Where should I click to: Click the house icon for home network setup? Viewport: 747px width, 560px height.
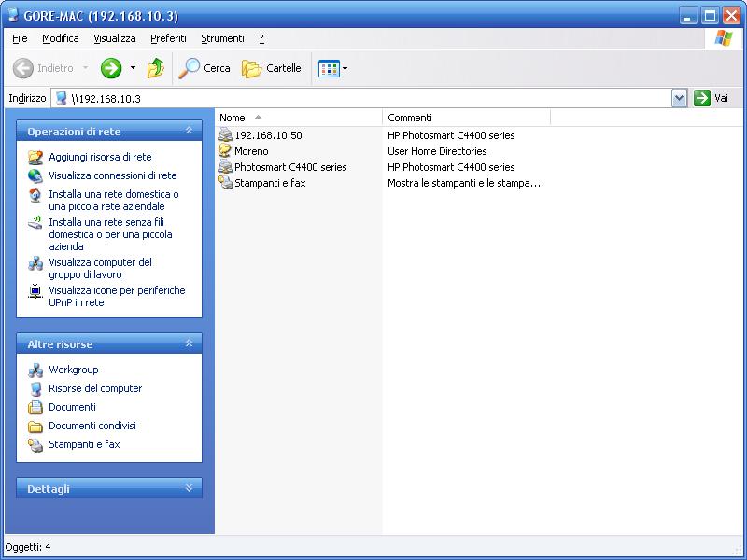[x=35, y=195]
